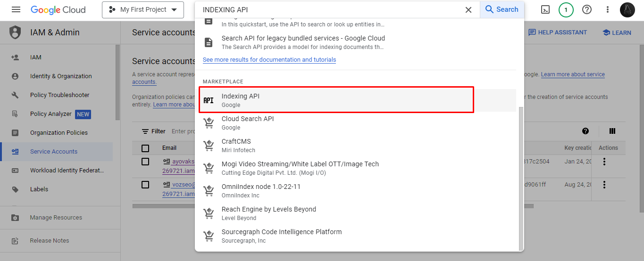Open Actions menu for Aug 24 row

pos(604,185)
